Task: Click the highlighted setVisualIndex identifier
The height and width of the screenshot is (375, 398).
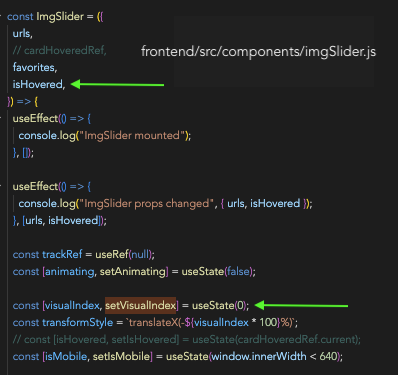Action: click(140, 306)
